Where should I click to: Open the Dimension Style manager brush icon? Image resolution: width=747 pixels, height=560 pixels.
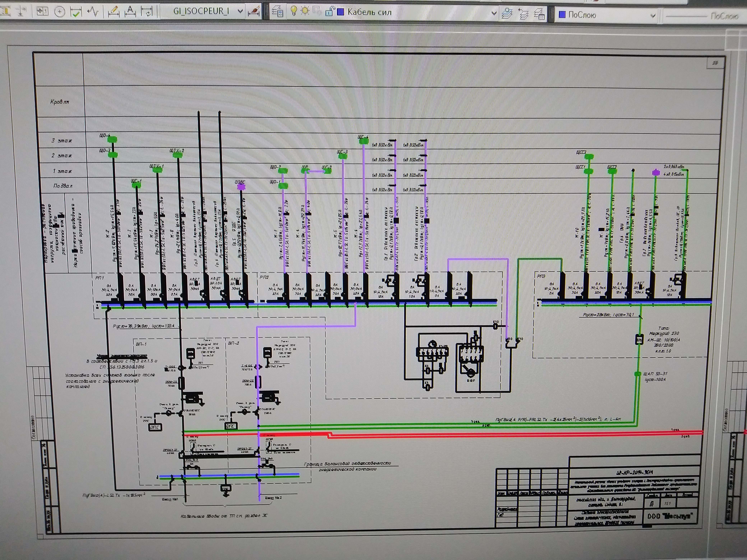[254, 11]
